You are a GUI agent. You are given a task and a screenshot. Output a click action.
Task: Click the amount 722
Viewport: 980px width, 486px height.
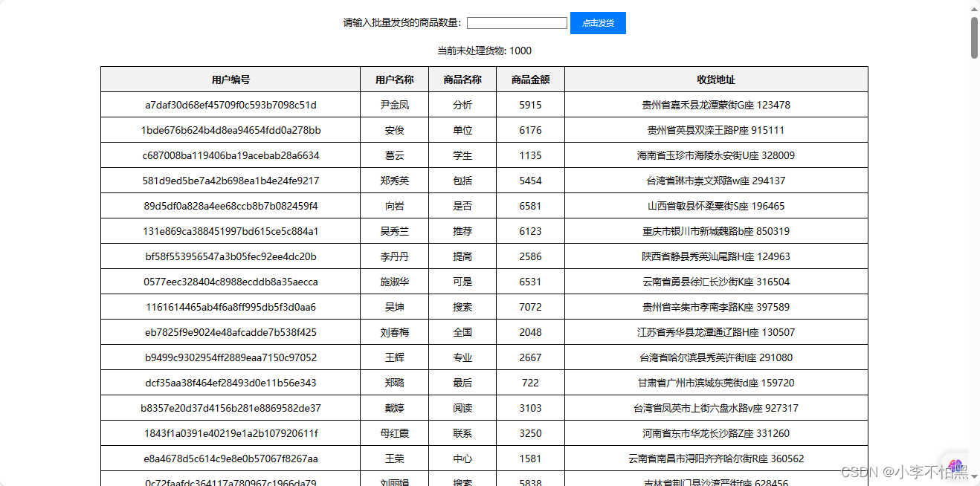tap(531, 383)
